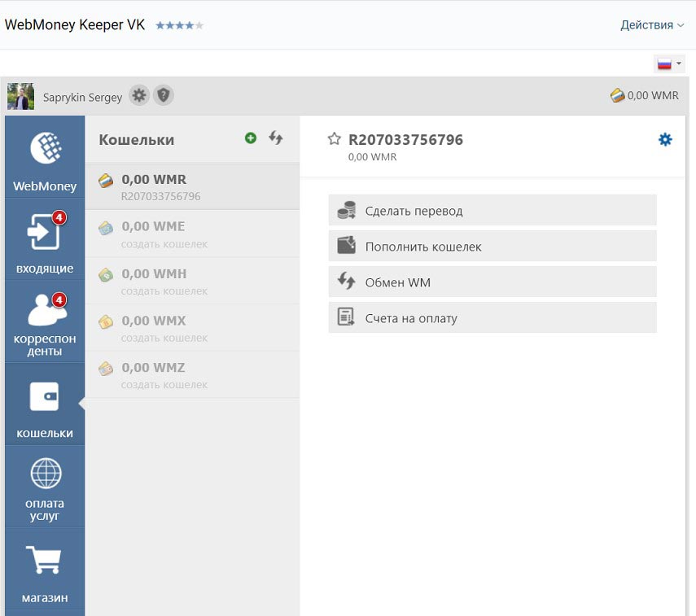Star wallet R207033756796 as favorite

[x=335, y=139]
